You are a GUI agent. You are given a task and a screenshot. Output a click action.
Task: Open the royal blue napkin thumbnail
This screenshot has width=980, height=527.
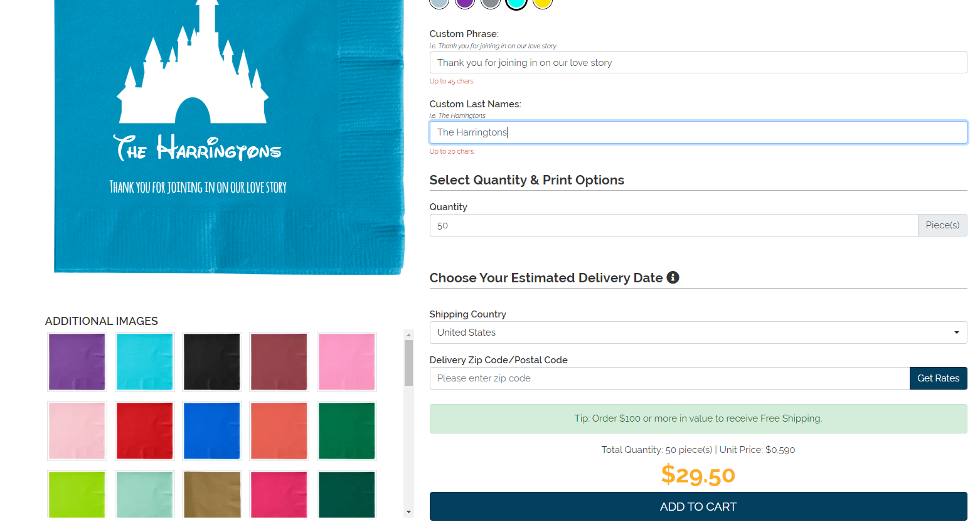pyautogui.click(x=212, y=431)
